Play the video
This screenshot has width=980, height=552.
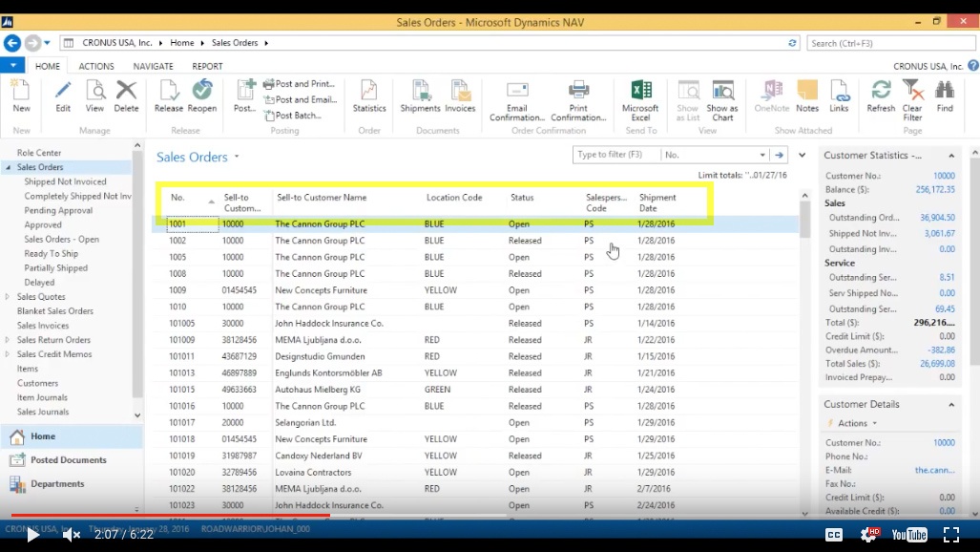[32, 535]
